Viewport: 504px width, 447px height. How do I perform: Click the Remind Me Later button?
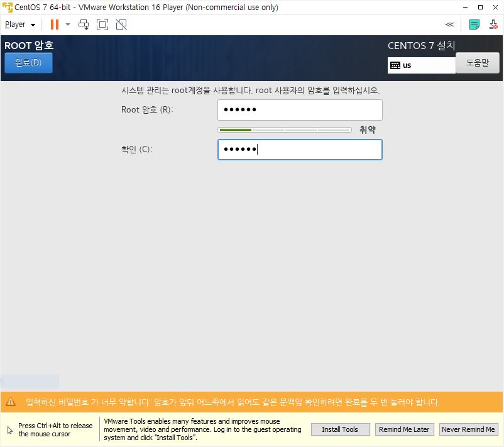[404, 429]
